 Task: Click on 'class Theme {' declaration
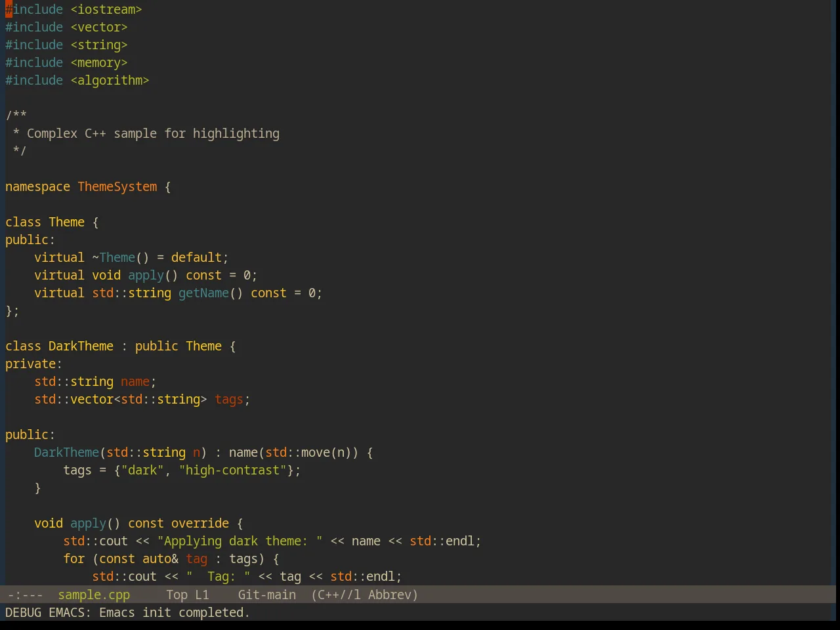[x=52, y=222]
